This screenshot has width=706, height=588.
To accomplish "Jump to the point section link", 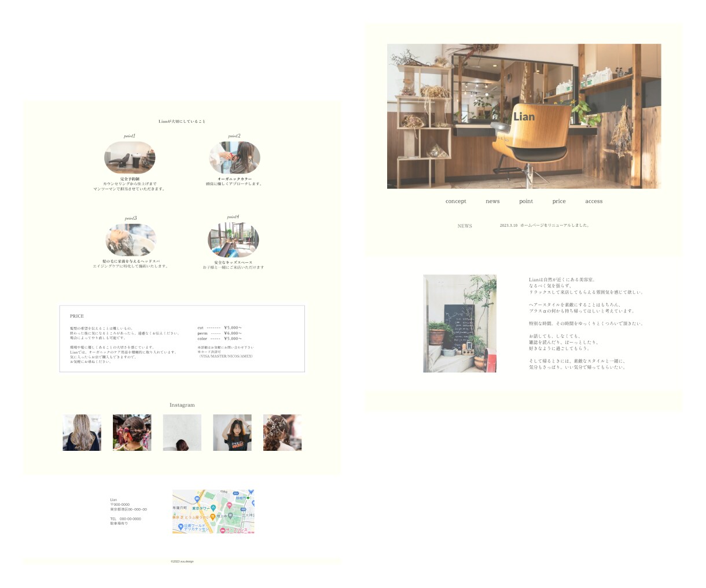I will 526,201.
